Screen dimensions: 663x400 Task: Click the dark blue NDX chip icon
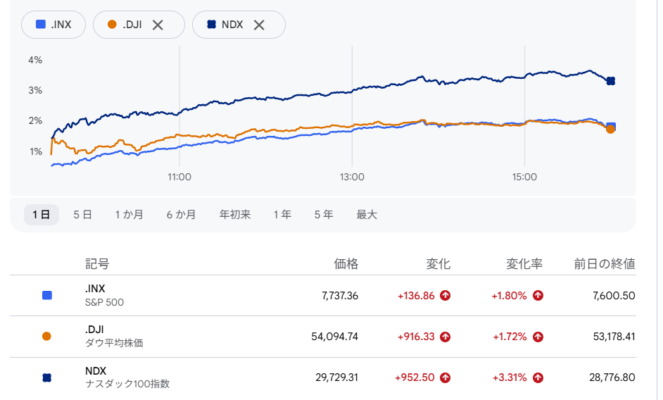211,25
